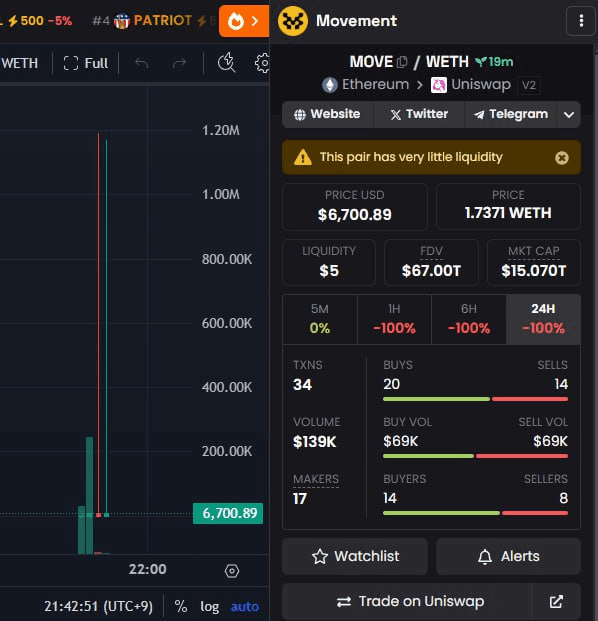Click the 19m pair age indicator
This screenshot has height=621, width=598.
coord(494,62)
